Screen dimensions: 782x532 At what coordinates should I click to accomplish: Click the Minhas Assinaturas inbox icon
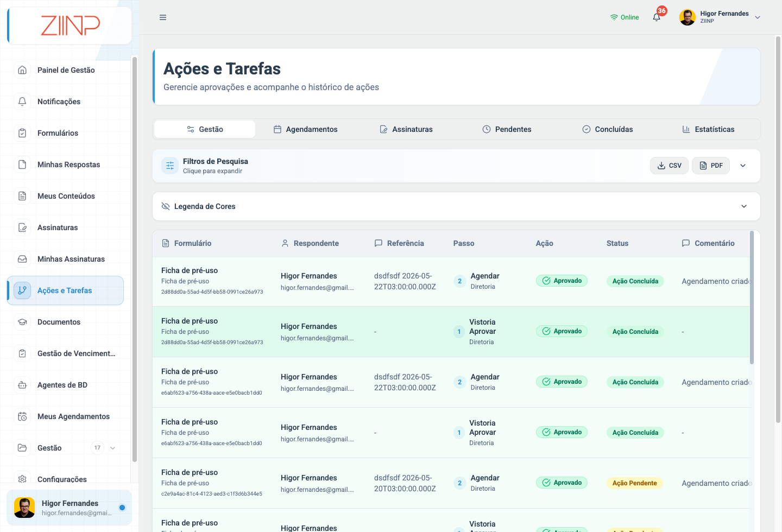(x=22, y=259)
